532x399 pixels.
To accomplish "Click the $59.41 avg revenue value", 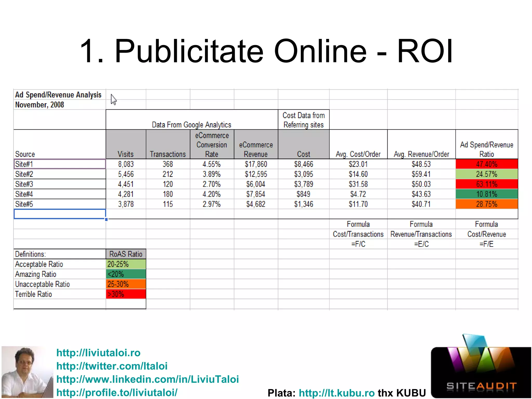I will click(421, 174).
